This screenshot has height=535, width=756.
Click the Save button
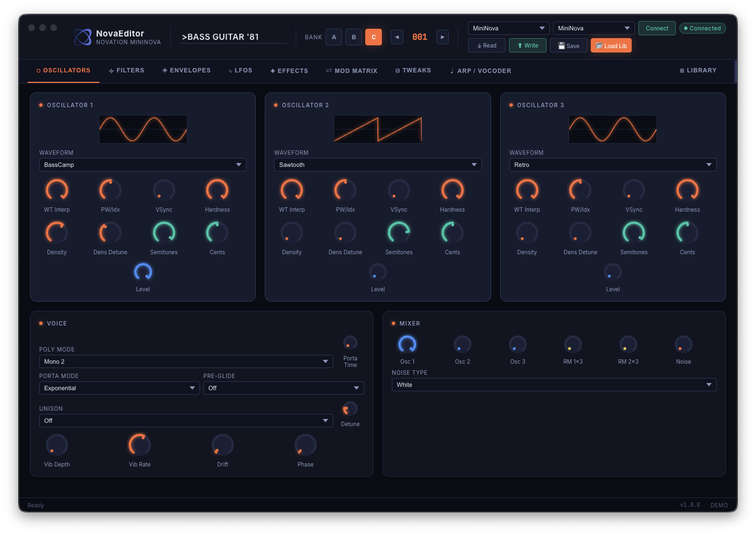click(569, 46)
